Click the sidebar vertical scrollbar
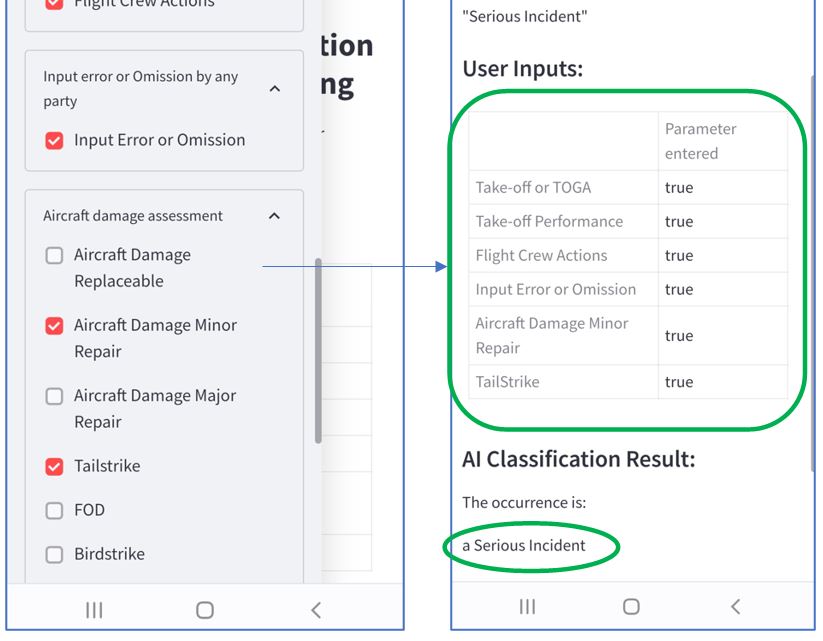The width and height of the screenshot is (823, 641). tap(318, 351)
